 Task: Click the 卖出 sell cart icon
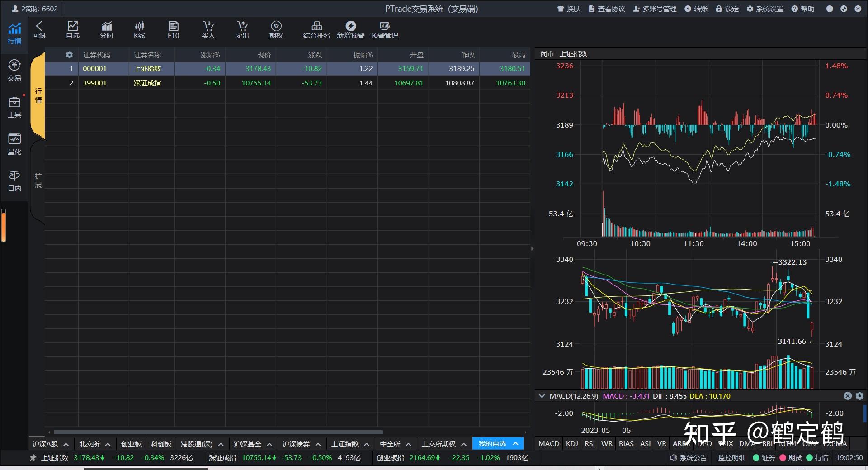(x=242, y=30)
